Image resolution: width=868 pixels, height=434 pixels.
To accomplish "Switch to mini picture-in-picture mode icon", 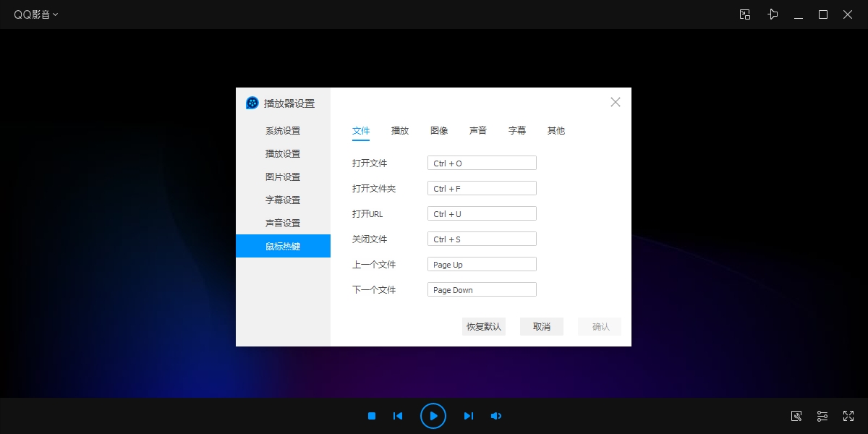I will point(745,14).
